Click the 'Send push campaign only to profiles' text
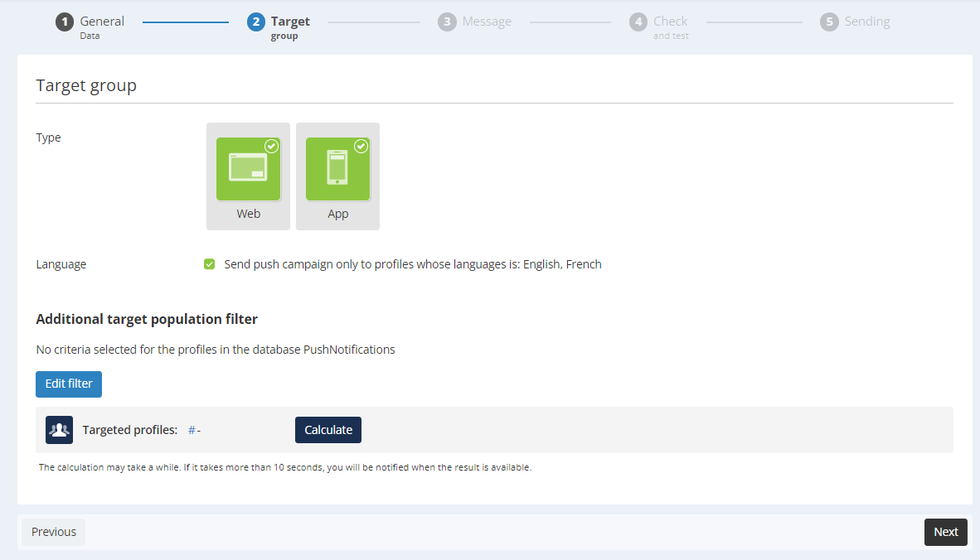Screen dimensions: 980x560 (413, 264)
